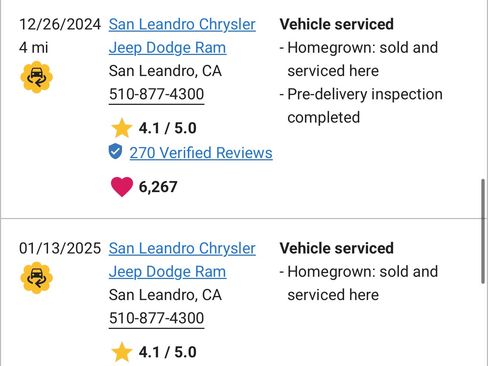Image resolution: width=488 pixels, height=366 pixels.
Task: Click the first Vehicle serviced heading
Action: 337,24
